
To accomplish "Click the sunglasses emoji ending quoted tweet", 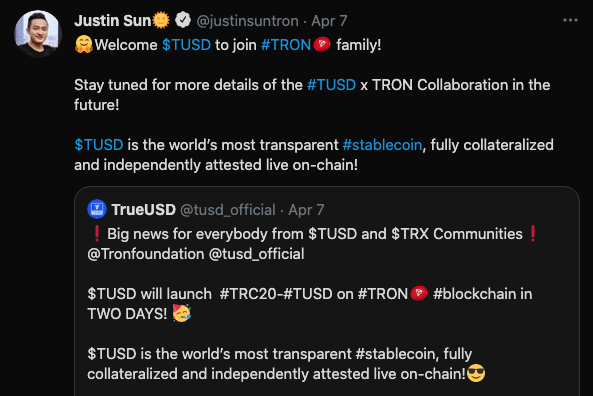I will tap(476, 373).
